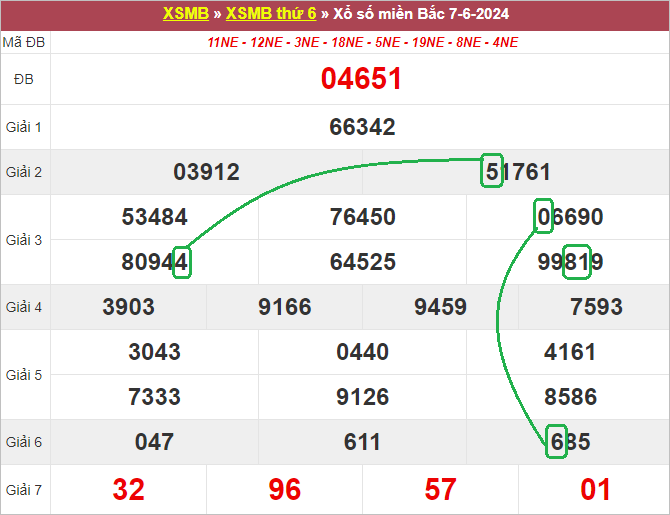The width and height of the screenshot is (670, 515).
Task: Select the Giải 7 red number 57
Action: point(440,489)
